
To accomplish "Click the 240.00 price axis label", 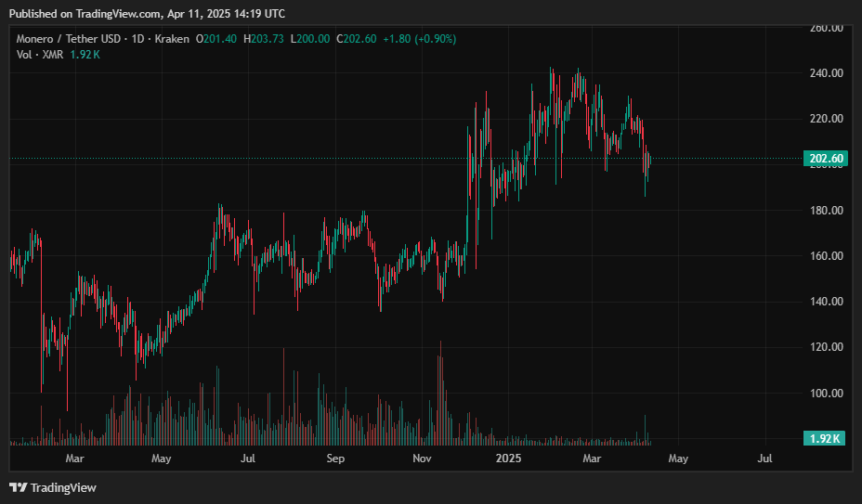I will (x=825, y=73).
